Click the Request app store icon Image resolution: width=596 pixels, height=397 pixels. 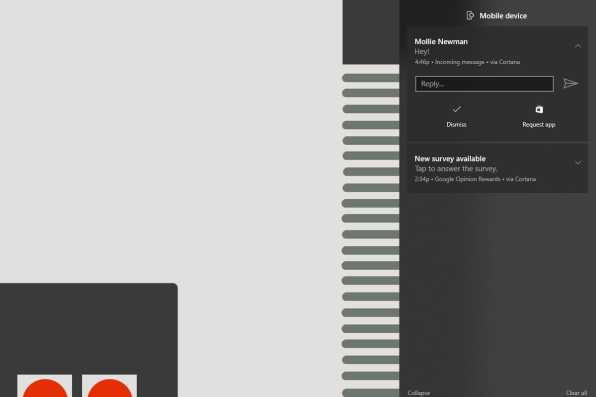[539, 110]
